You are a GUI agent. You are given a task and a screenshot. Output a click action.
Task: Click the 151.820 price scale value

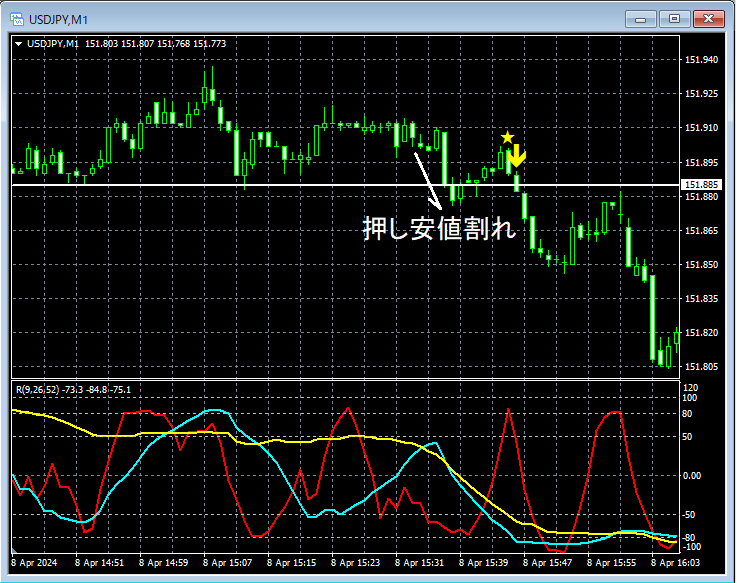[x=701, y=332]
